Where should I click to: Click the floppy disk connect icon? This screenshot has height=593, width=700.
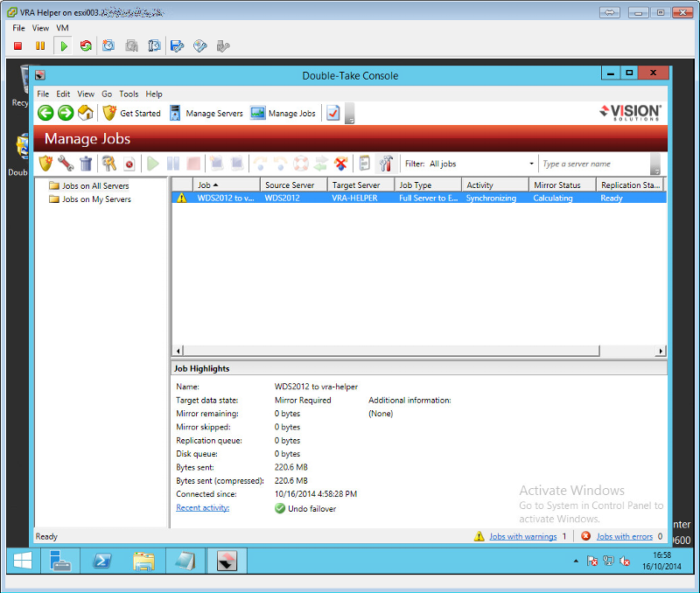click(x=178, y=46)
